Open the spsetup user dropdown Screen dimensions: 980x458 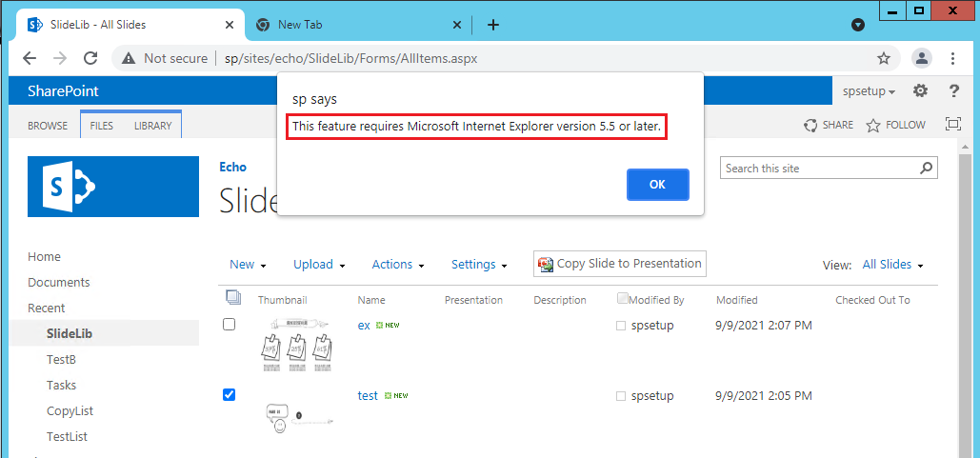[869, 91]
